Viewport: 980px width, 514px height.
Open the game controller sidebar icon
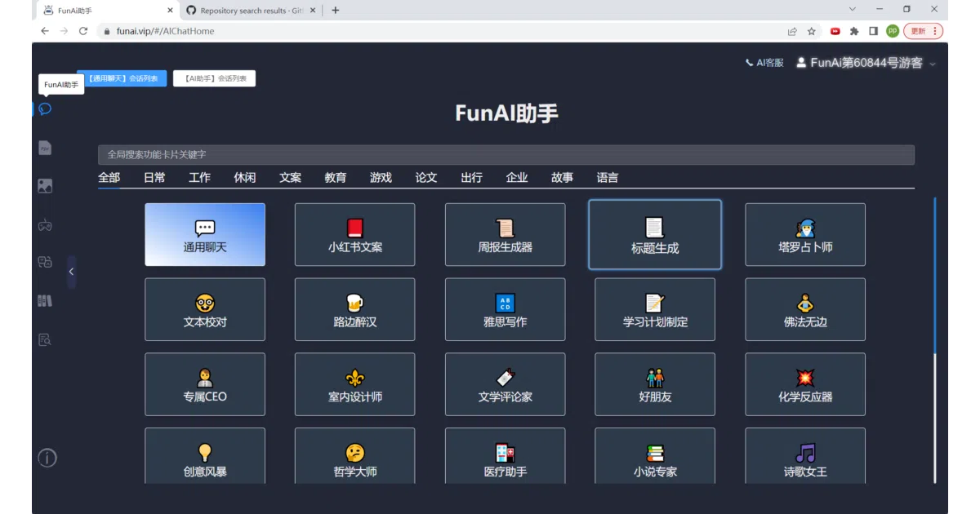tap(45, 224)
